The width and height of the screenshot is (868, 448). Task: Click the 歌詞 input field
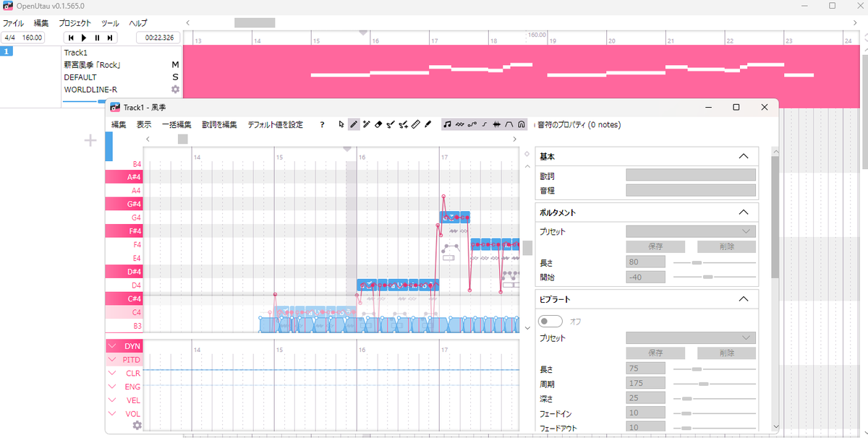[x=691, y=175]
